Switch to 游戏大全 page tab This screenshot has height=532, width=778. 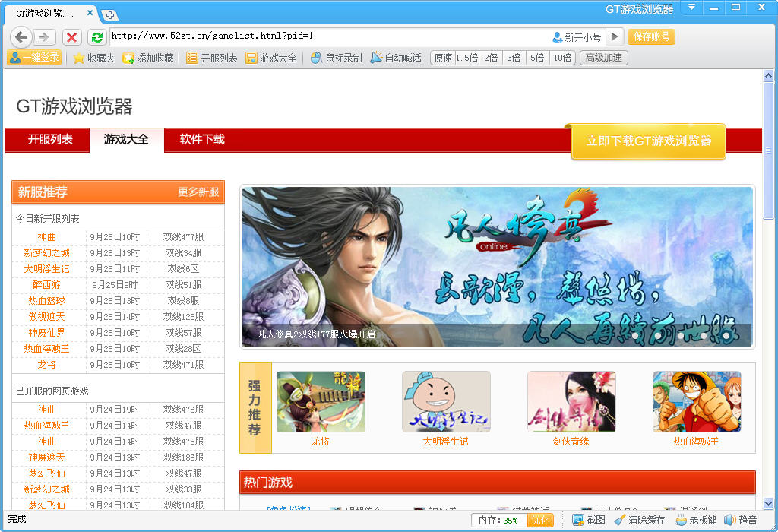click(x=127, y=139)
